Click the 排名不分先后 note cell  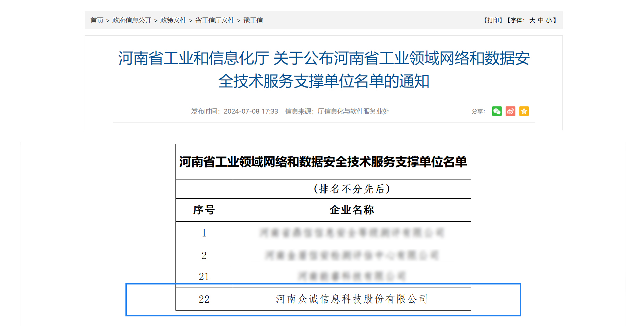tap(352, 189)
